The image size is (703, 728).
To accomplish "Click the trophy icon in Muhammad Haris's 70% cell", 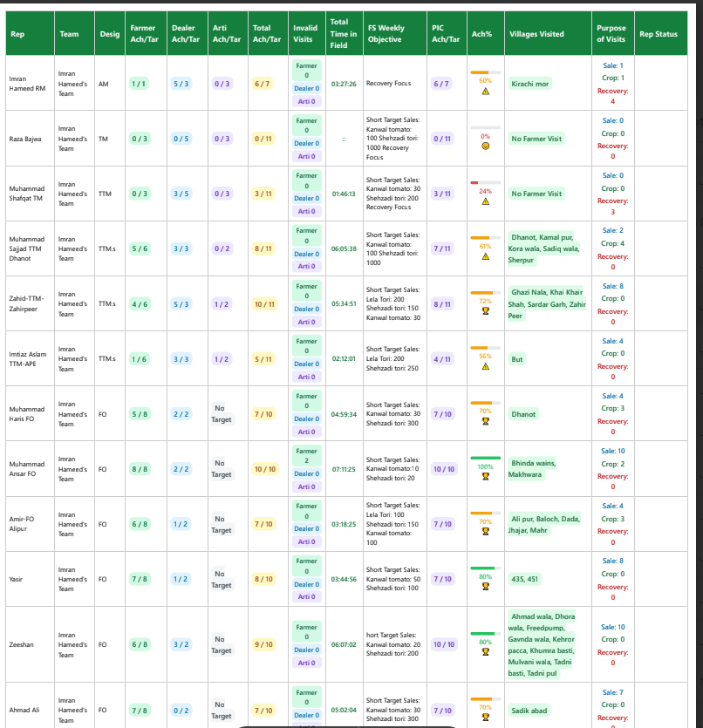I will tap(484, 420).
